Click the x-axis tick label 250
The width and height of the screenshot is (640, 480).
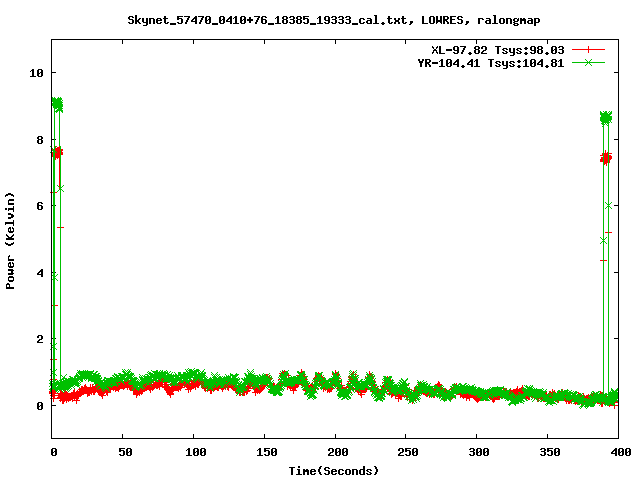[x=408, y=452]
